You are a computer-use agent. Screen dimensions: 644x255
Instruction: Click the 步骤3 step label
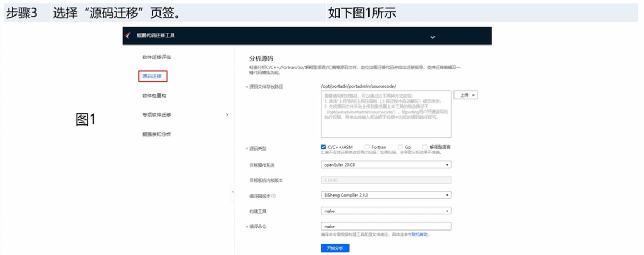(x=21, y=13)
